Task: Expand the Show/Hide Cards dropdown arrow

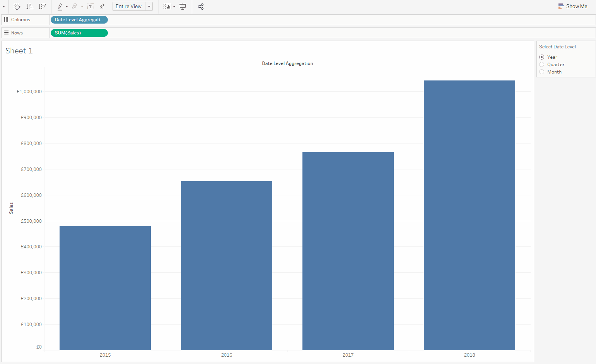Action: [174, 7]
